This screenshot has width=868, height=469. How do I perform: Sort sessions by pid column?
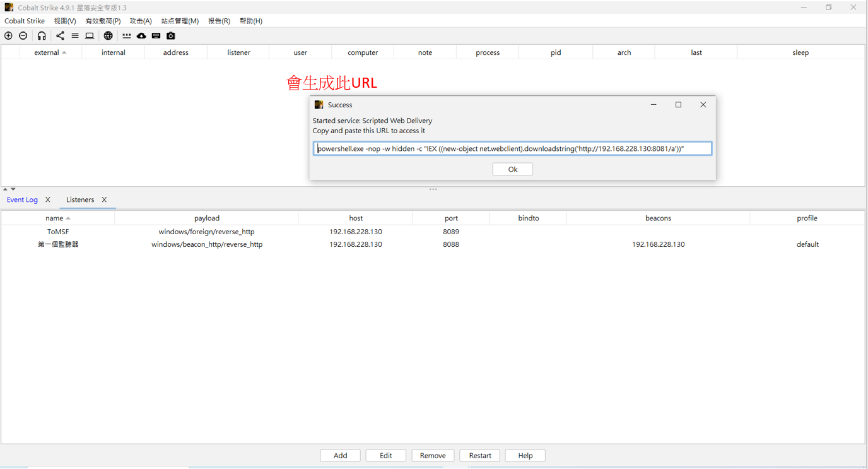pyautogui.click(x=556, y=52)
